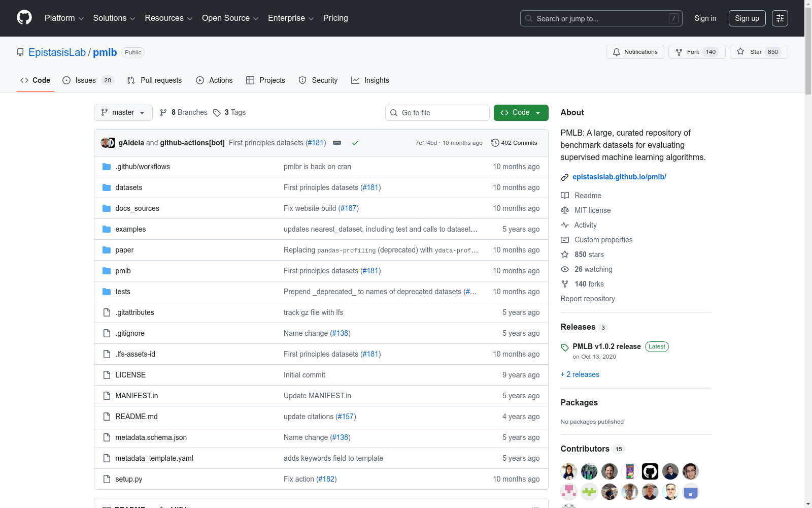Switch to the Actions tab
The width and height of the screenshot is (812, 508).
(x=214, y=80)
